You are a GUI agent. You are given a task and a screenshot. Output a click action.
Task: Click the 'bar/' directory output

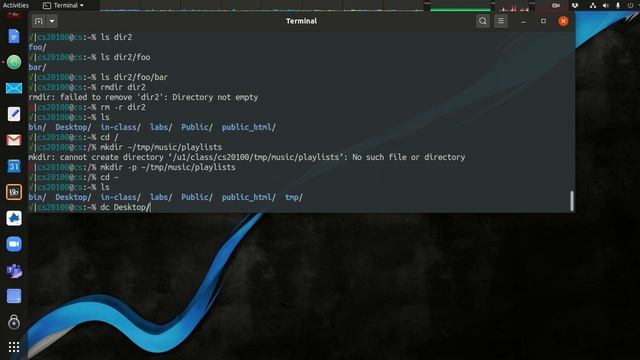click(37, 67)
